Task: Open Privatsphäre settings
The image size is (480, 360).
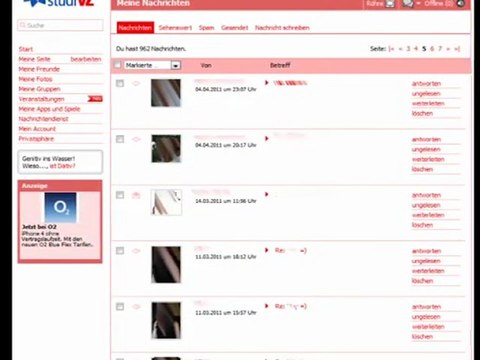Action: click(x=36, y=139)
